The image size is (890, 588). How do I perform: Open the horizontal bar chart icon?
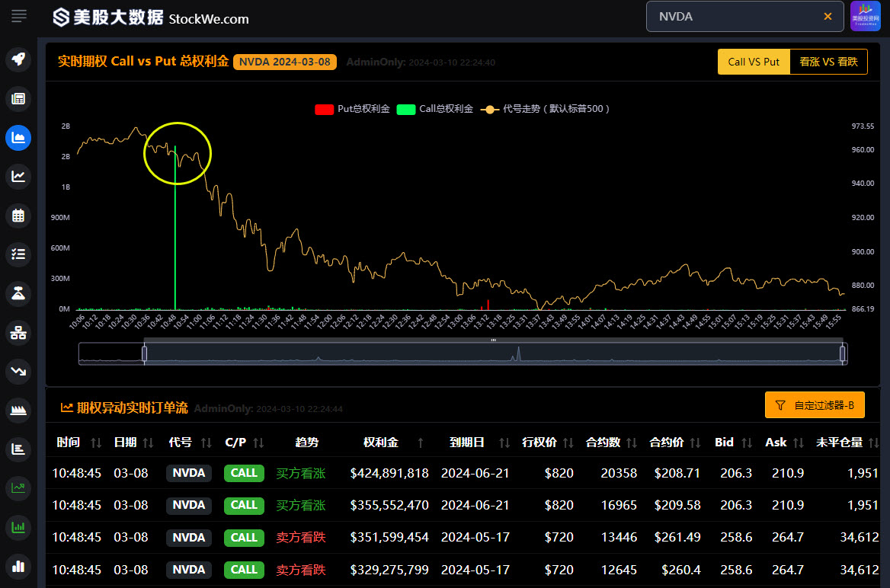pyautogui.click(x=18, y=449)
